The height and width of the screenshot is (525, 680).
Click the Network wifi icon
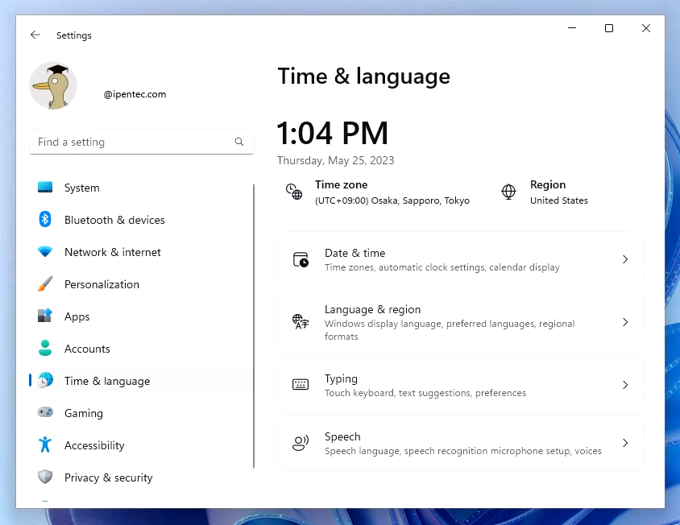45,251
